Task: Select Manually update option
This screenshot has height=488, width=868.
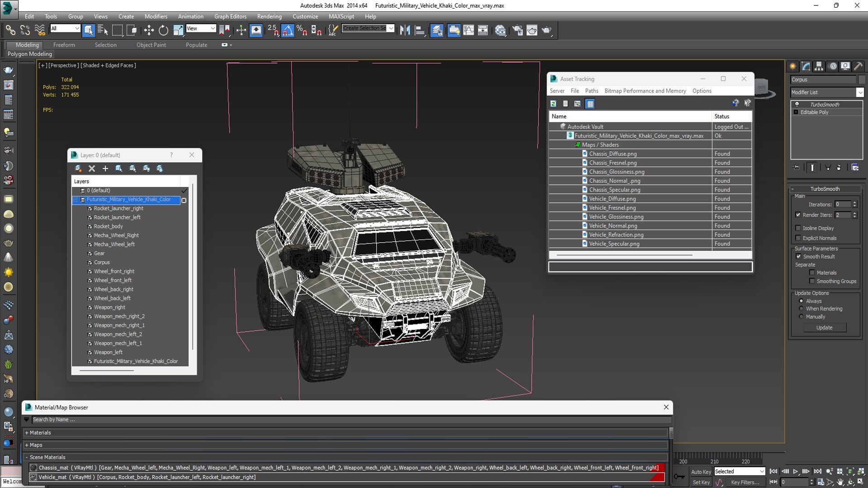Action: (801, 317)
